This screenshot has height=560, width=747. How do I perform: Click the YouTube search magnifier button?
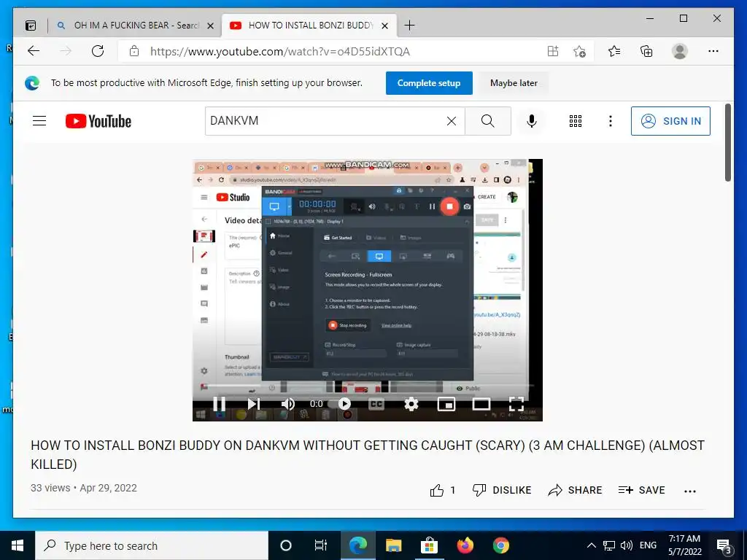pos(488,121)
